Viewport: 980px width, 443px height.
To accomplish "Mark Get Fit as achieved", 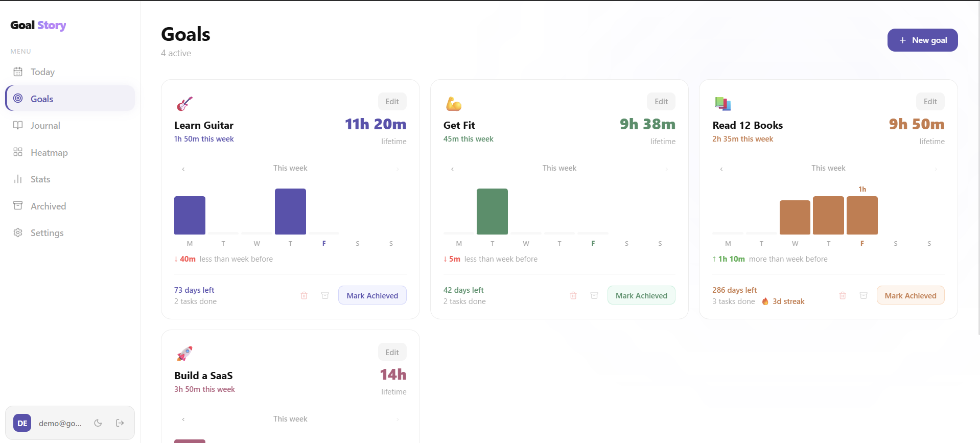I will [641, 295].
